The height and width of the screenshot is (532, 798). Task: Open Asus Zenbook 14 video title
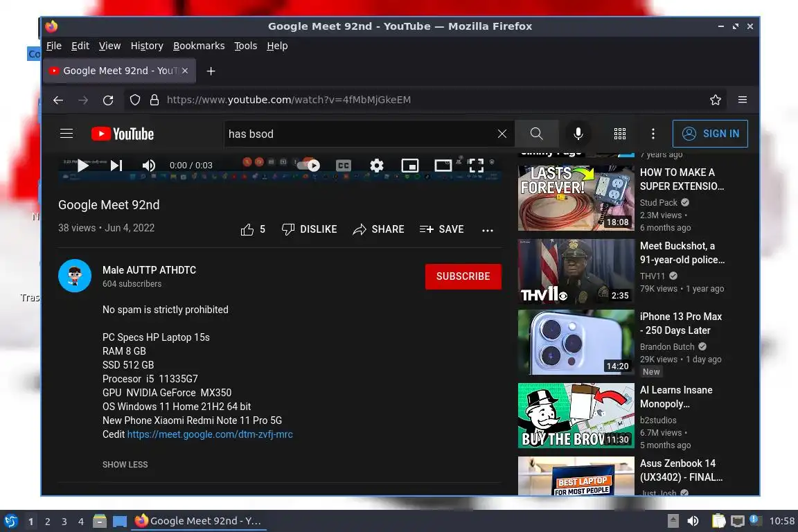pos(681,470)
